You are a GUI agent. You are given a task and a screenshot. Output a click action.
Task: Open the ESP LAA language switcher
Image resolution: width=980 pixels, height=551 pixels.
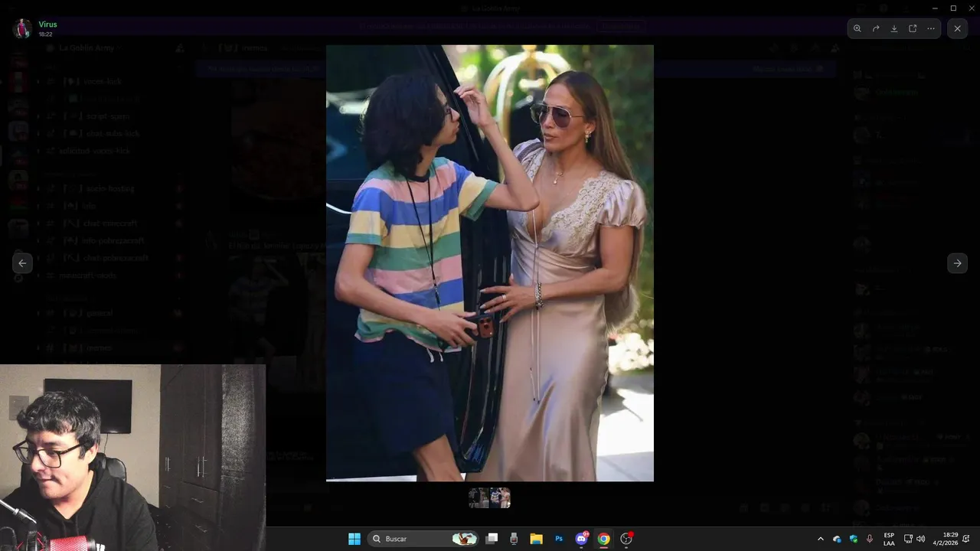tap(889, 539)
